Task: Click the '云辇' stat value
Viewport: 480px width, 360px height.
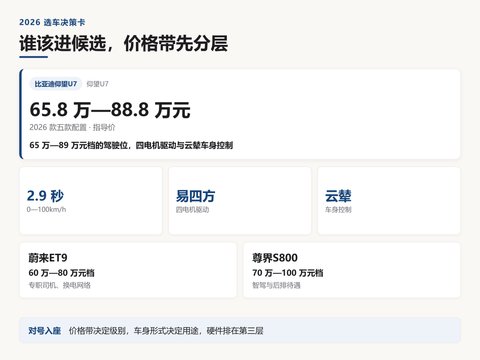Action: click(338, 196)
